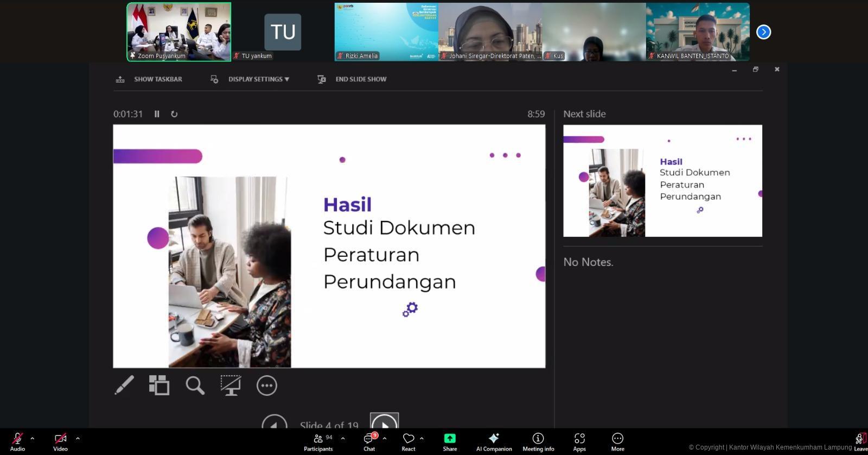Expand the Display Settings dropdown
Viewport: 868px width, 455px height.
tap(258, 79)
